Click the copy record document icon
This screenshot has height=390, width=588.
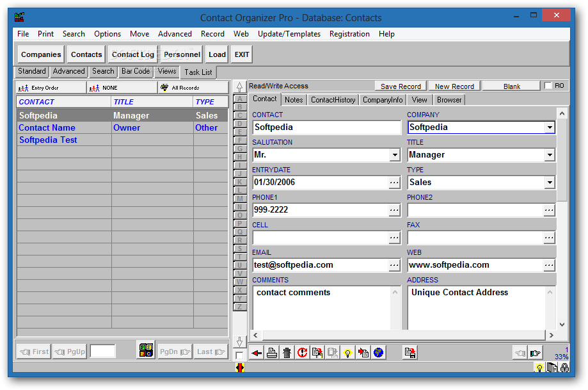tap(317, 353)
